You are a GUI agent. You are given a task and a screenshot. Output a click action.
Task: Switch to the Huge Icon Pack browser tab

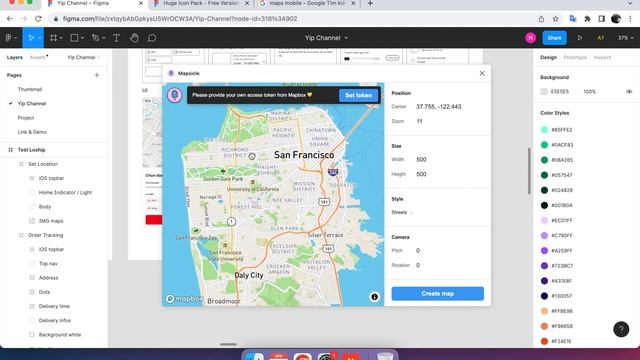click(202, 3)
